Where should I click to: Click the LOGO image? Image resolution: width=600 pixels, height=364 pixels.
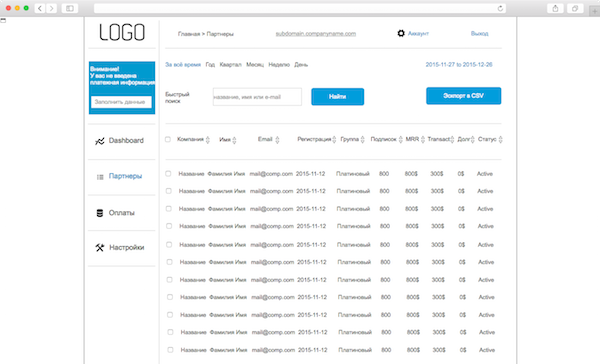[122, 32]
